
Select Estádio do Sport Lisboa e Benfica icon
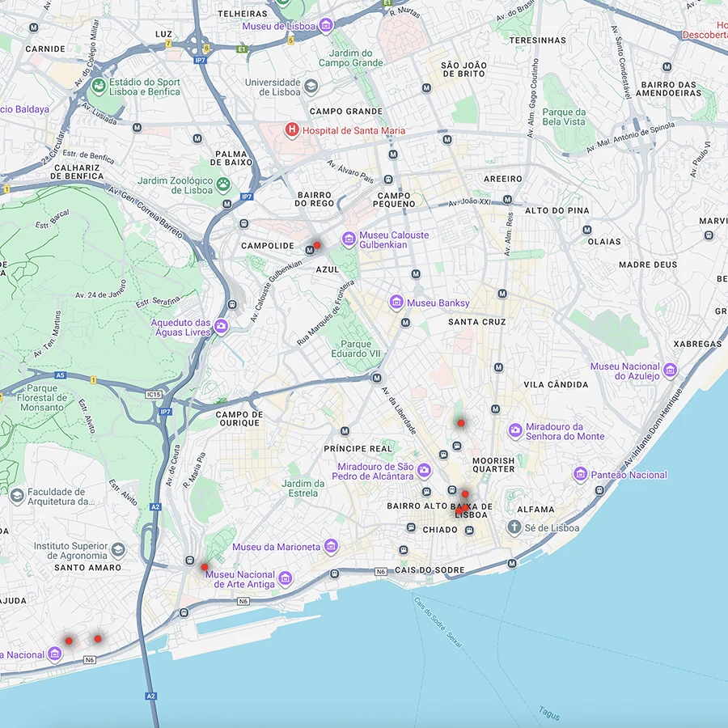click(x=98, y=86)
